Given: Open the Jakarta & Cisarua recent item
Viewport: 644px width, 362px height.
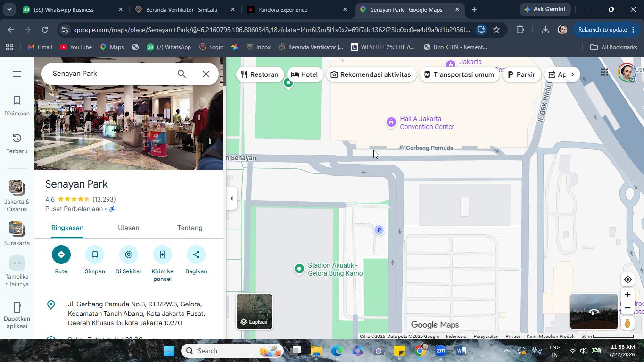Looking at the screenshot, I should (17, 196).
